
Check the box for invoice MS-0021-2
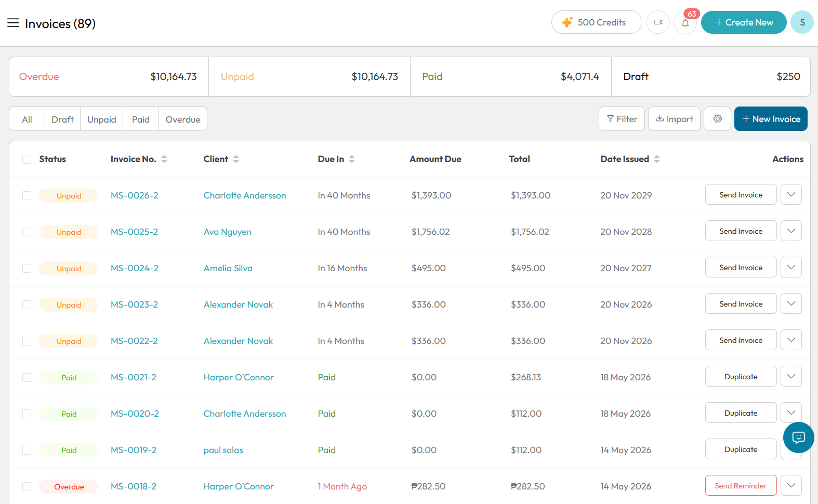coord(27,377)
